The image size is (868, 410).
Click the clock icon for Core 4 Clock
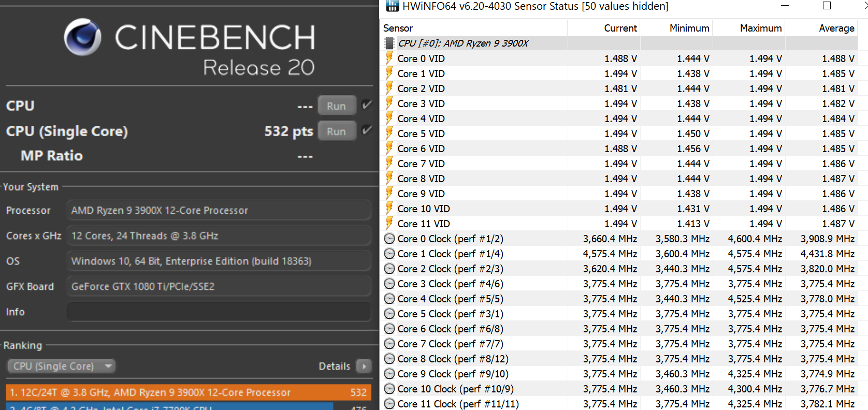pyautogui.click(x=389, y=299)
